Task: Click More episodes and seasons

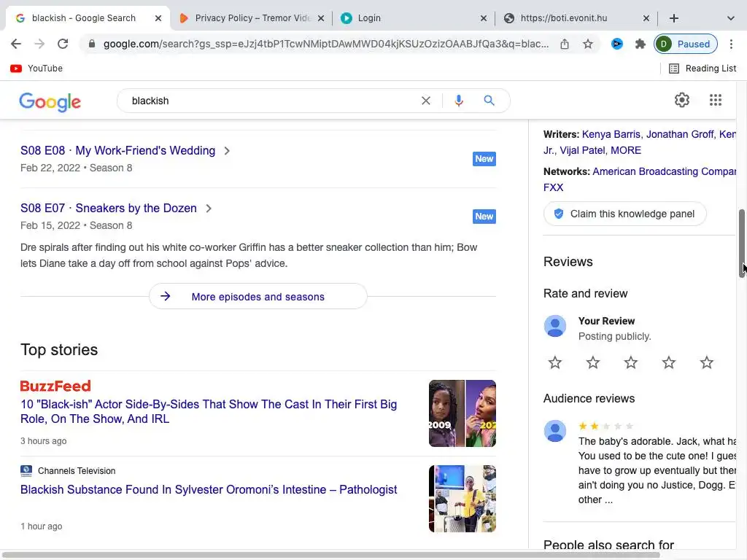Action: click(x=258, y=297)
